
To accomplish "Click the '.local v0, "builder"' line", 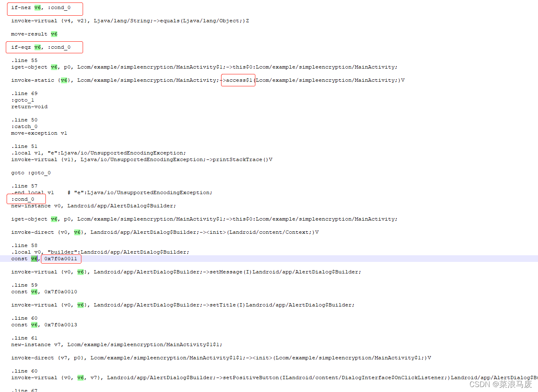I will click(x=100, y=252).
